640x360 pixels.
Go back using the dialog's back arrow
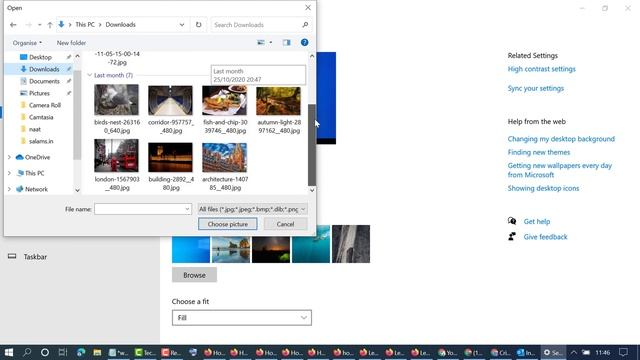coord(13,25)
